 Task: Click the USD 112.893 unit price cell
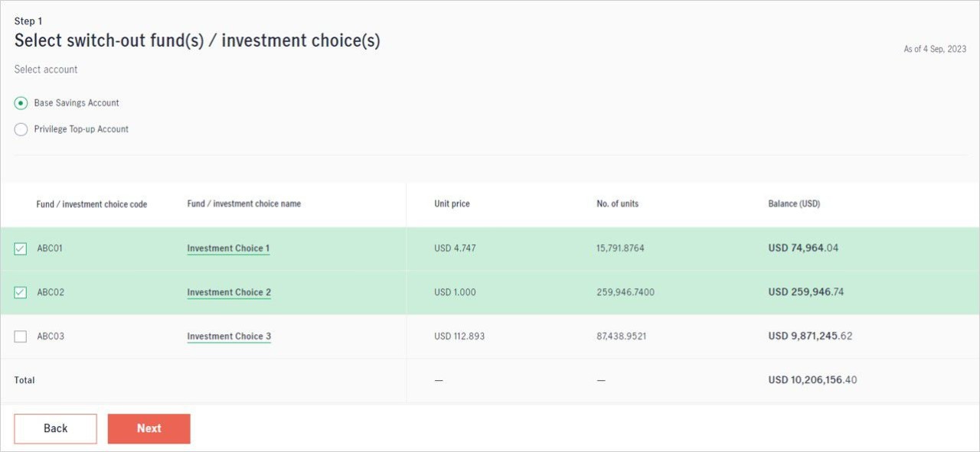click(x=459, y=337)
